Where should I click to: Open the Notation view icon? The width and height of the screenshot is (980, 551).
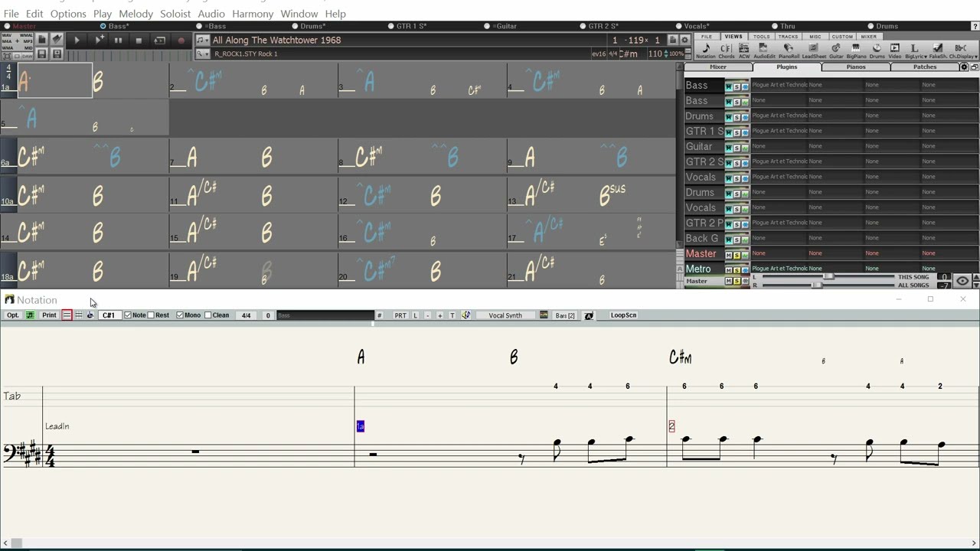click(706, 51)
